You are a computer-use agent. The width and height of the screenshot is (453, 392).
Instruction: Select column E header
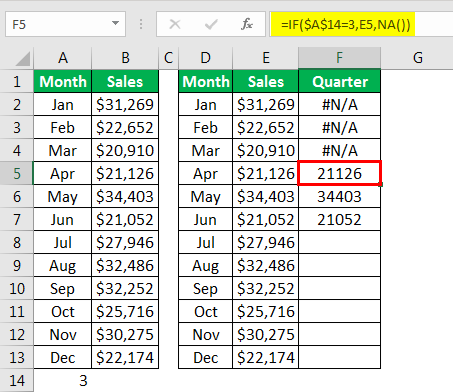pos(266,58)
